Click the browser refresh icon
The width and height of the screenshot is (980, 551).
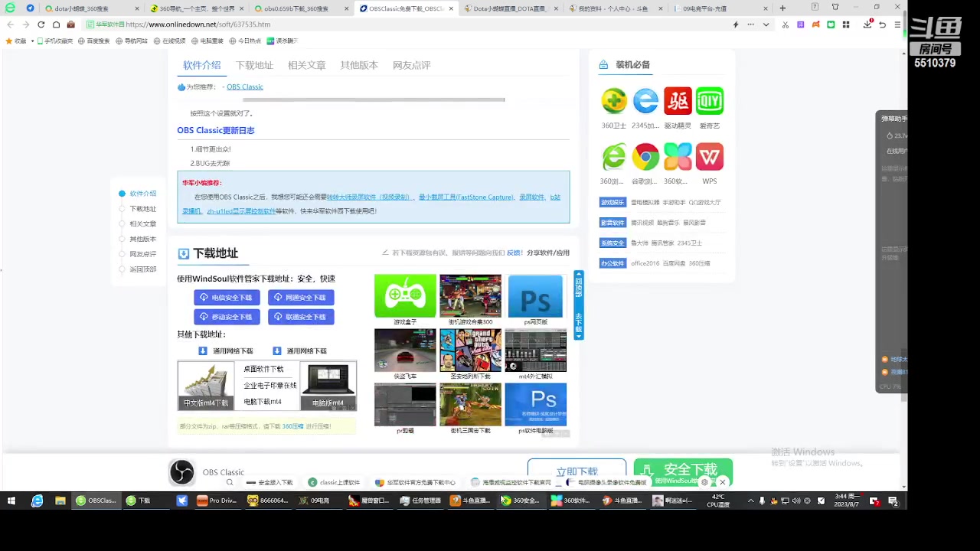coord(41,24)
